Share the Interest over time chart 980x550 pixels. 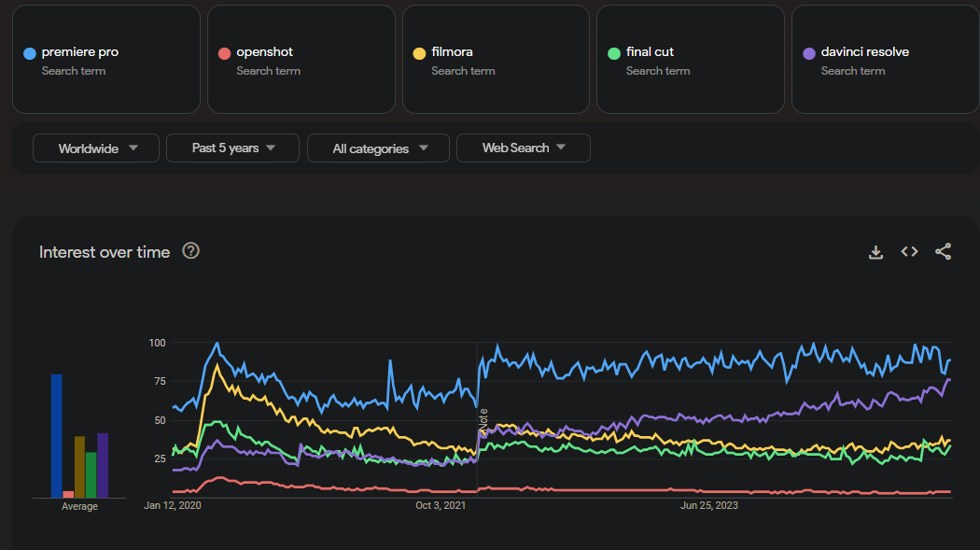click(x=943, y=252)
